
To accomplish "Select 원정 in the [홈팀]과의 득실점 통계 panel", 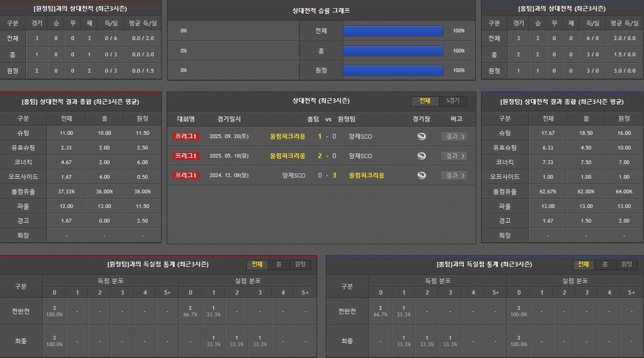I will tap(626, 265).
